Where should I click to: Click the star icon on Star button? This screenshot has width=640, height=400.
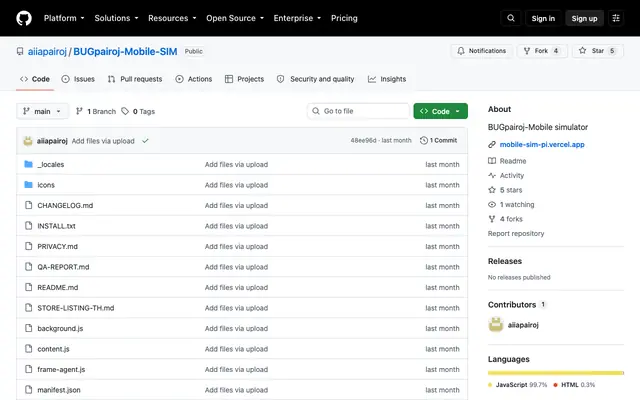pos(582,51)
